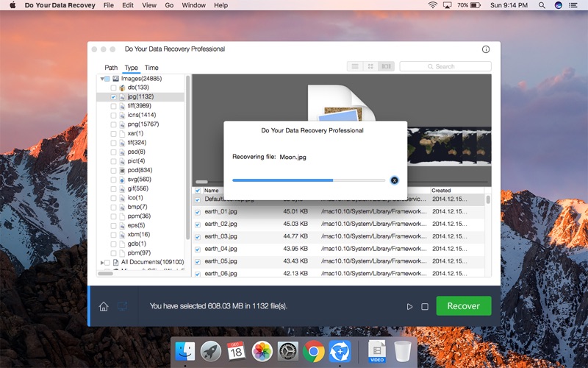Select the earth_02.jpg file name
The width and height of the screenshot is (588, 368).
[221, 224]
